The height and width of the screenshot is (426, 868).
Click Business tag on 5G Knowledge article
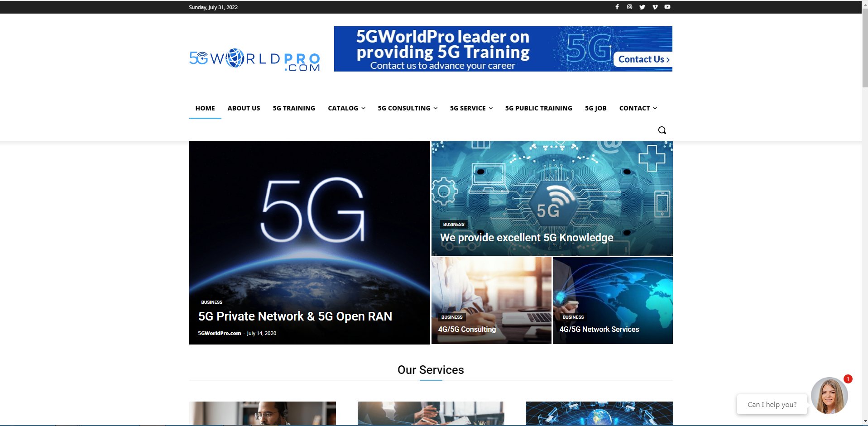(x=454, y=224)
